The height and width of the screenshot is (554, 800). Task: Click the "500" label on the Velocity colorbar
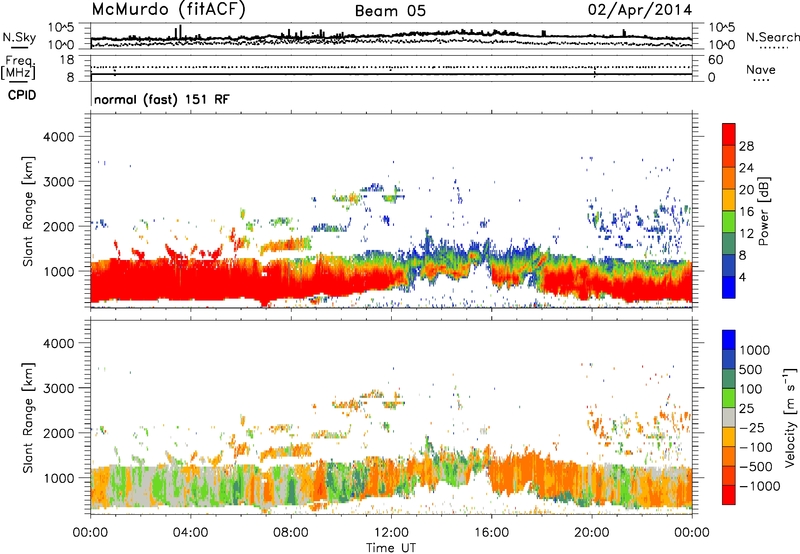pos(750,370)
